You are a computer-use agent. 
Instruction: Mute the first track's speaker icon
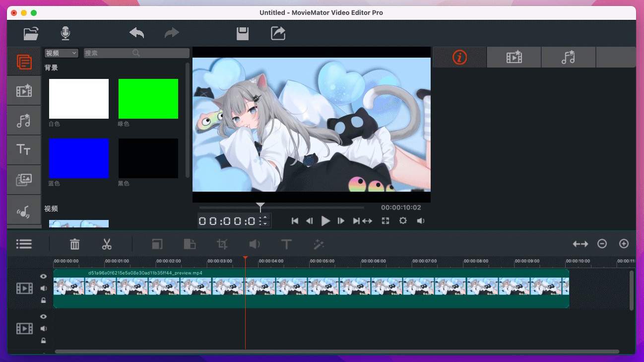[x=44, y=289]
